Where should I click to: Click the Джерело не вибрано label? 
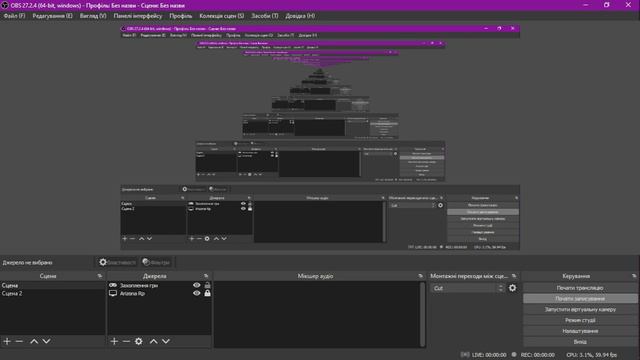(x=27, y=262)
